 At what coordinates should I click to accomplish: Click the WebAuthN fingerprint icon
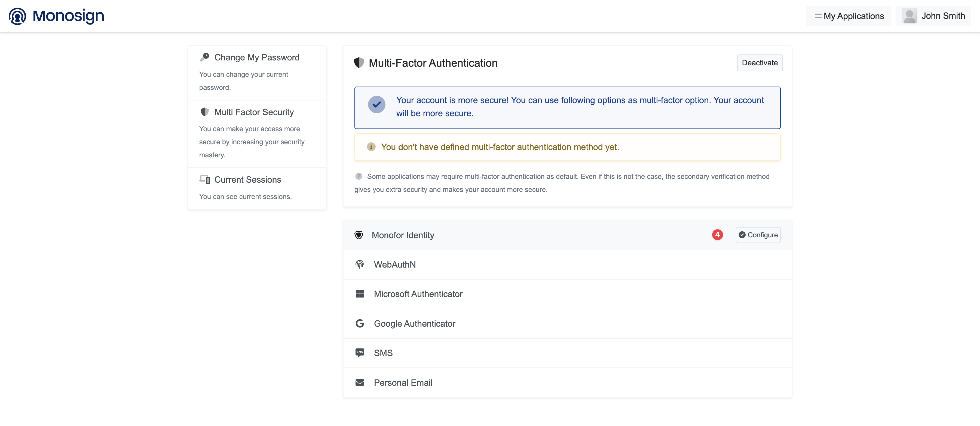point(360,264)
